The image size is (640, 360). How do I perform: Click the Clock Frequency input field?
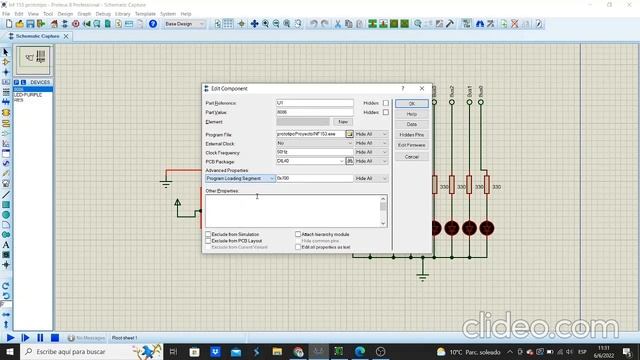pos(315,152)
